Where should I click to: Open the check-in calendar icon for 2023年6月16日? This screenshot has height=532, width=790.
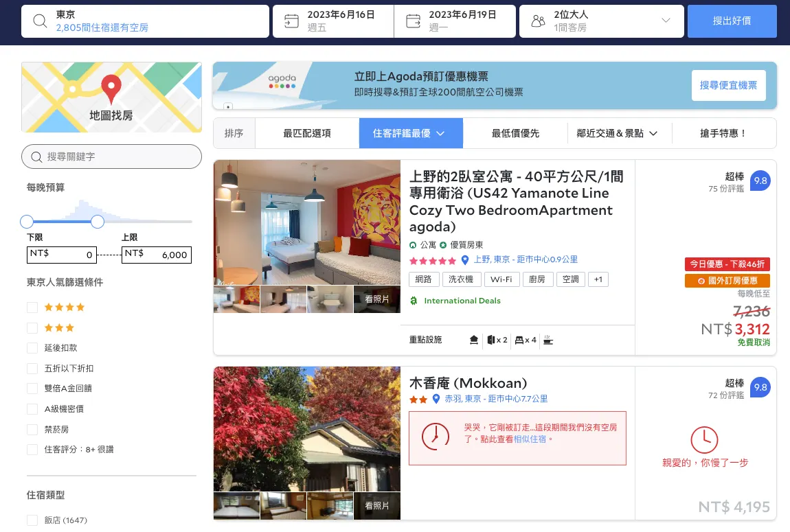click(292, 21)
